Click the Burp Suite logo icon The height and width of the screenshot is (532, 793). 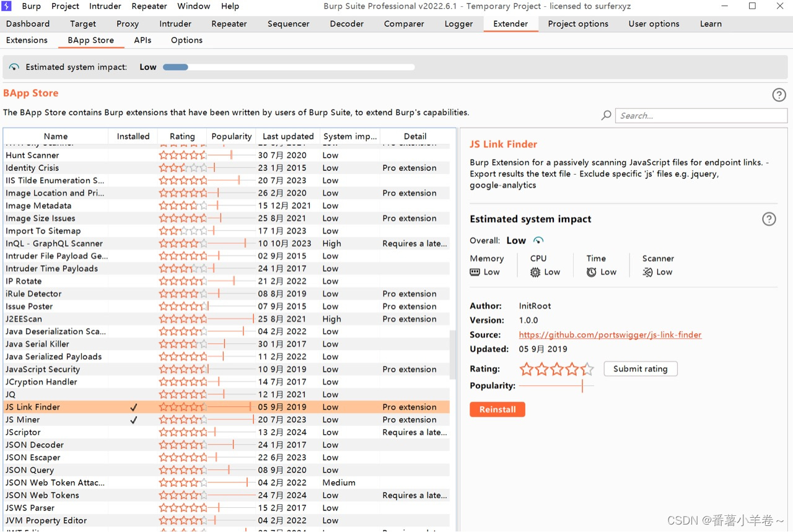click(x=7, y=6)
